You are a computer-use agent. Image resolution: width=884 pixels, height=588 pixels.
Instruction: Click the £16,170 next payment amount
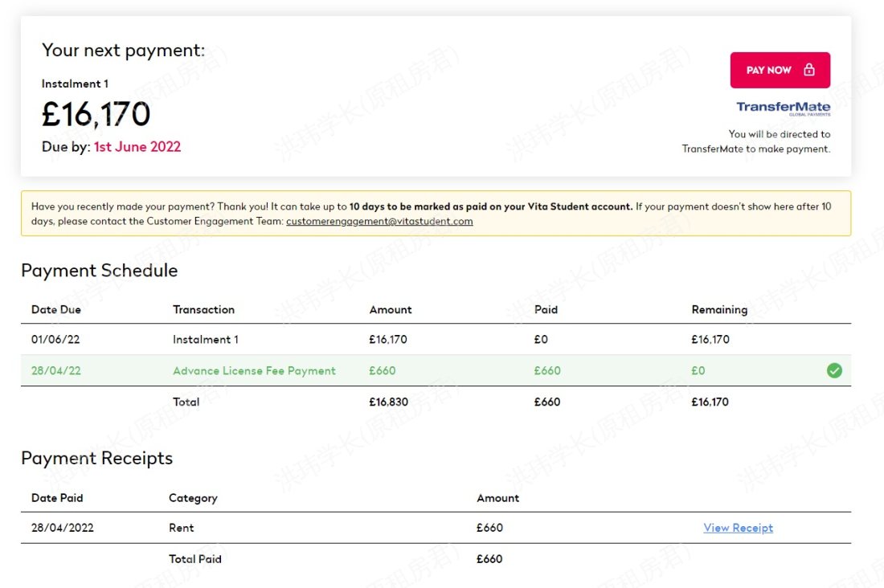tap(96, 115)
